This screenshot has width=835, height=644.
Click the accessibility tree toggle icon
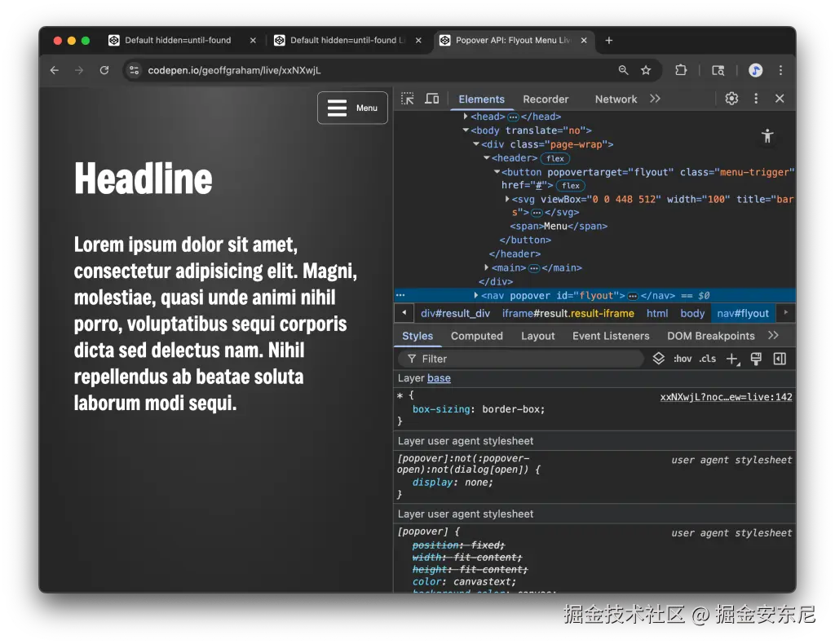[767, 136]
